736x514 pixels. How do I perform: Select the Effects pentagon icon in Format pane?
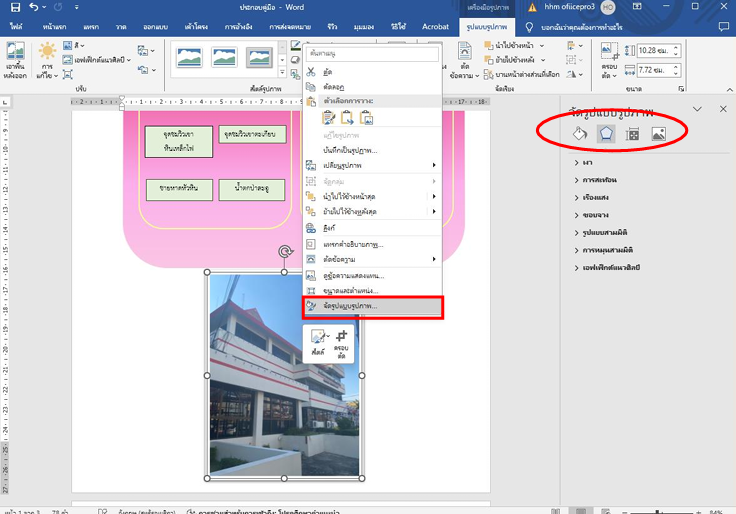pos(606,133)
